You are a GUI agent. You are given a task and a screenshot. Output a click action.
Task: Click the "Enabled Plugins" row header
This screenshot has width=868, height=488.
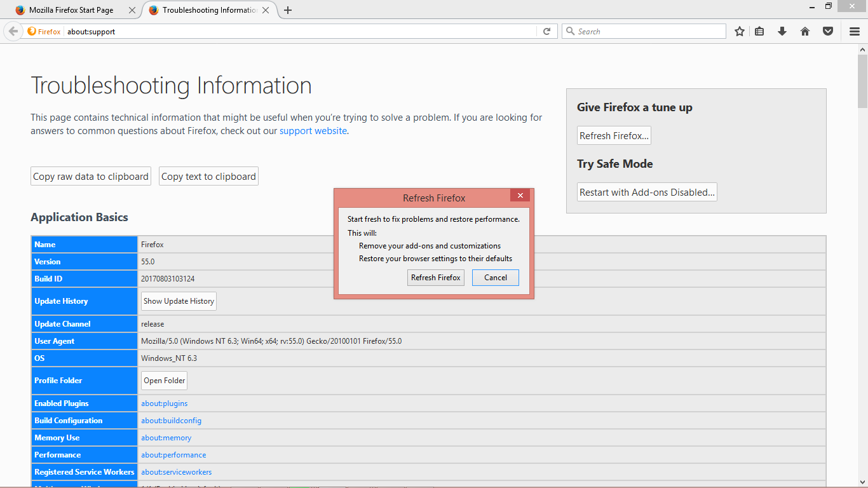[x=85, y=403]
